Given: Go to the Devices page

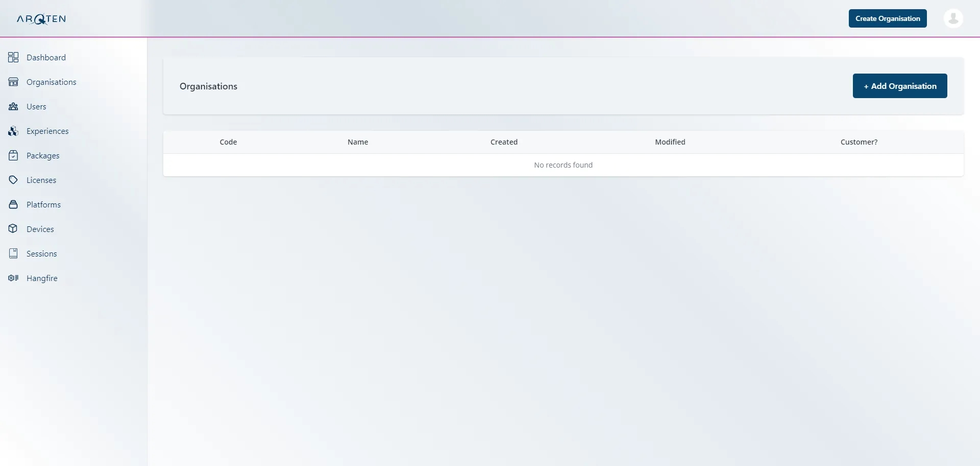Looking at the screenshot, I should [x=40, y=229].
